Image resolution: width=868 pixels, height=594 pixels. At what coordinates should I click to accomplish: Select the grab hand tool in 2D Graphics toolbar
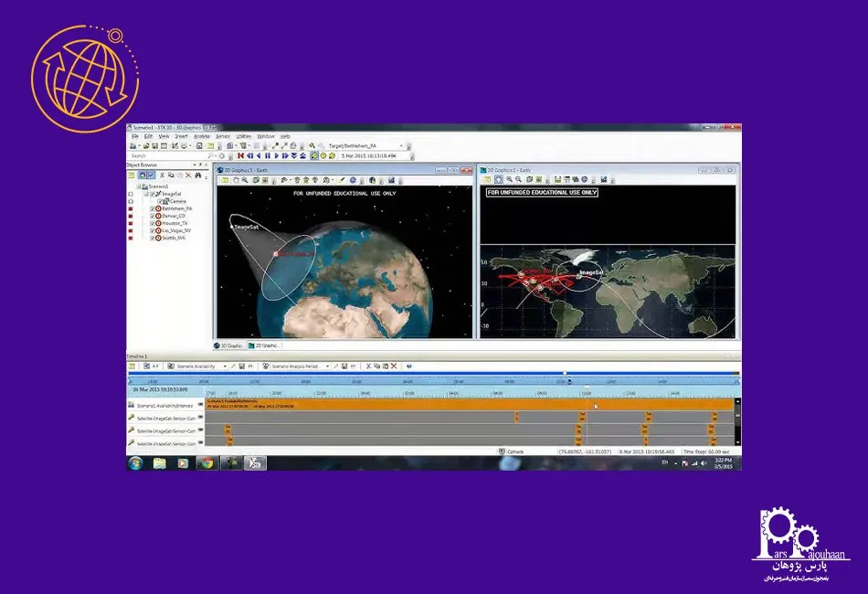pos(499,180)
